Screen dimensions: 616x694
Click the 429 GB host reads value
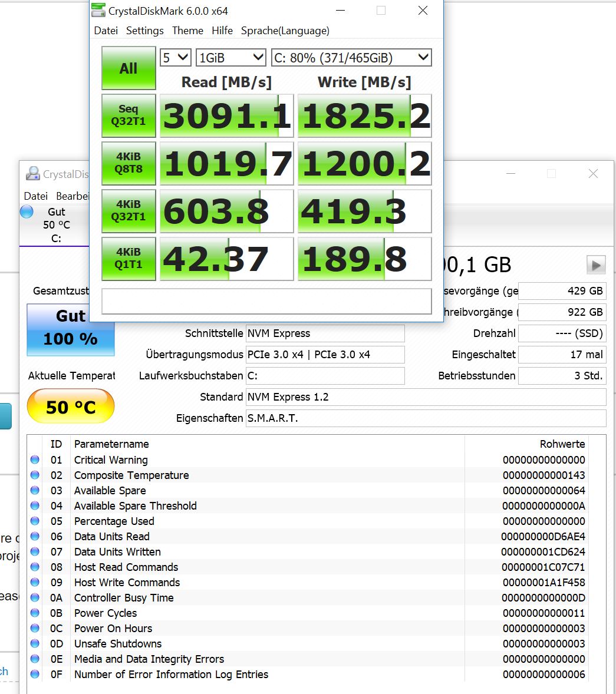[x=562, y=291]
